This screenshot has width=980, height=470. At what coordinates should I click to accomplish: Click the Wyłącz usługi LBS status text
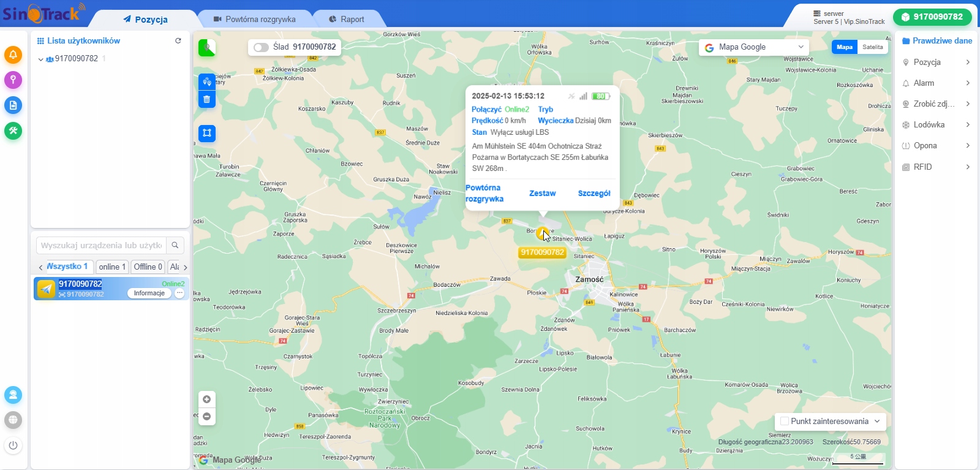(519, 132)
